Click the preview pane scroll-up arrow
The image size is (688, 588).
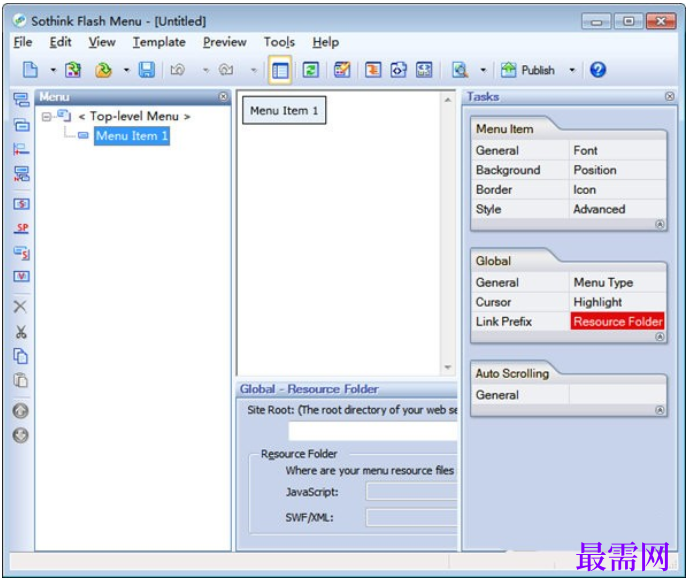coord(448,100)
